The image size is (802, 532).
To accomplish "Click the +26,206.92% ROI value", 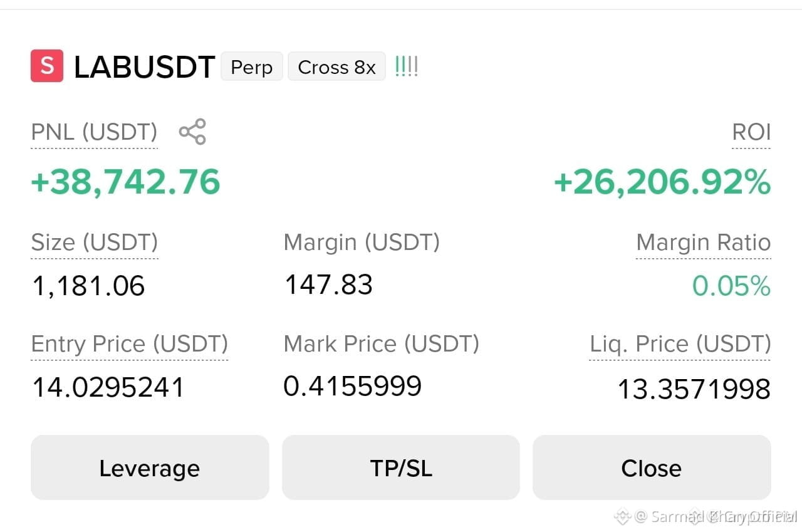I will [662, 182].
